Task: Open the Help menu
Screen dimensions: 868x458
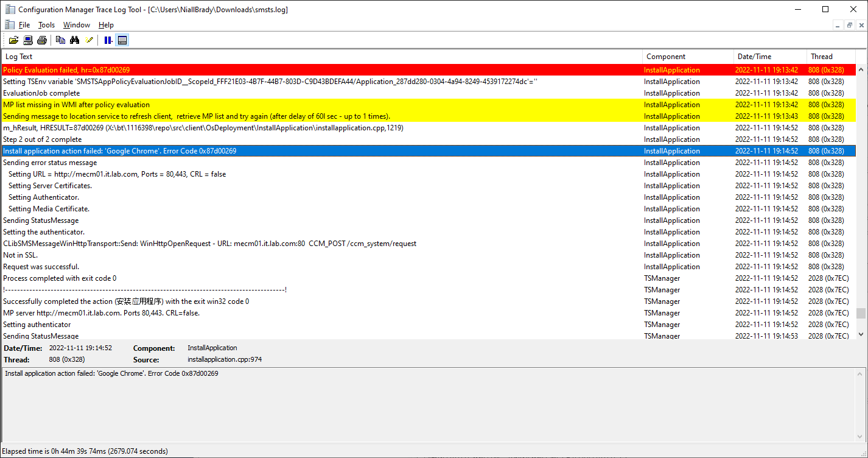Action: 106,25
